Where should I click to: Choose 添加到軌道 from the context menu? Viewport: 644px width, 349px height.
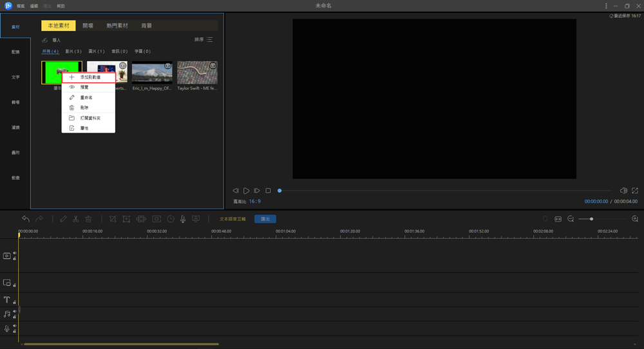pyautogui.click(x=90, y=77)
